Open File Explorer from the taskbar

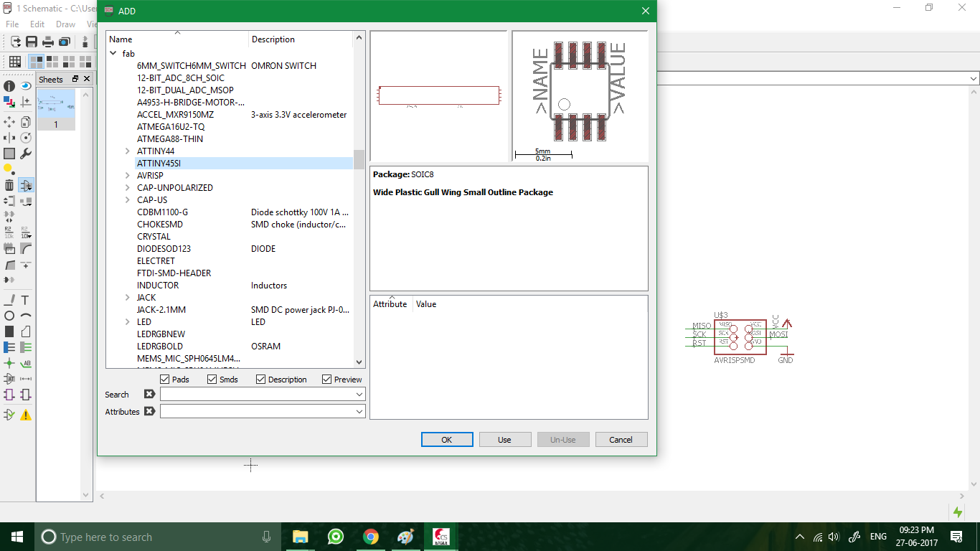point(300,537)
